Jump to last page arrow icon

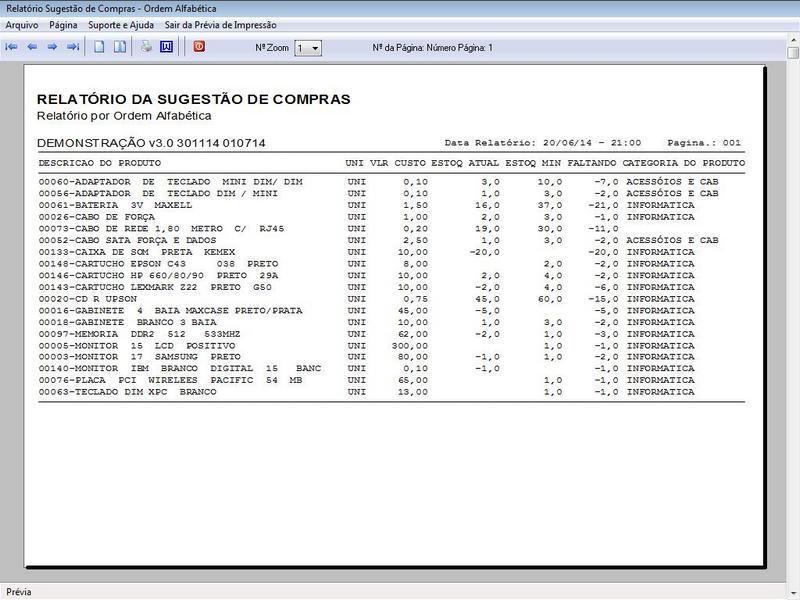click(73, 47)
